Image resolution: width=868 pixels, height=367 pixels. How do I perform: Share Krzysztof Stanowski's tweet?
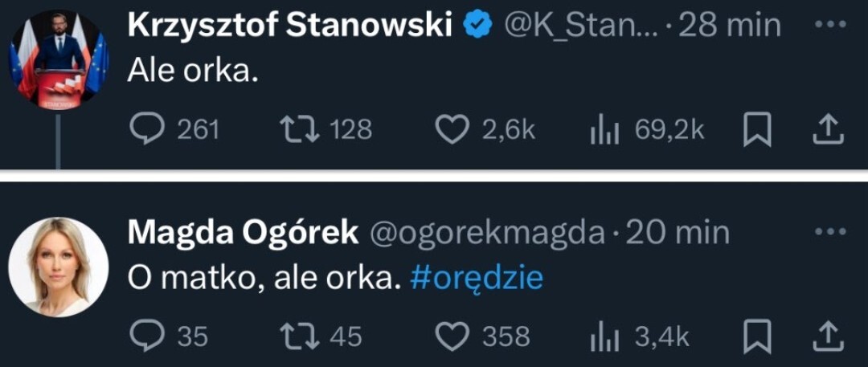pyautogui.click(x=828, y=130)
